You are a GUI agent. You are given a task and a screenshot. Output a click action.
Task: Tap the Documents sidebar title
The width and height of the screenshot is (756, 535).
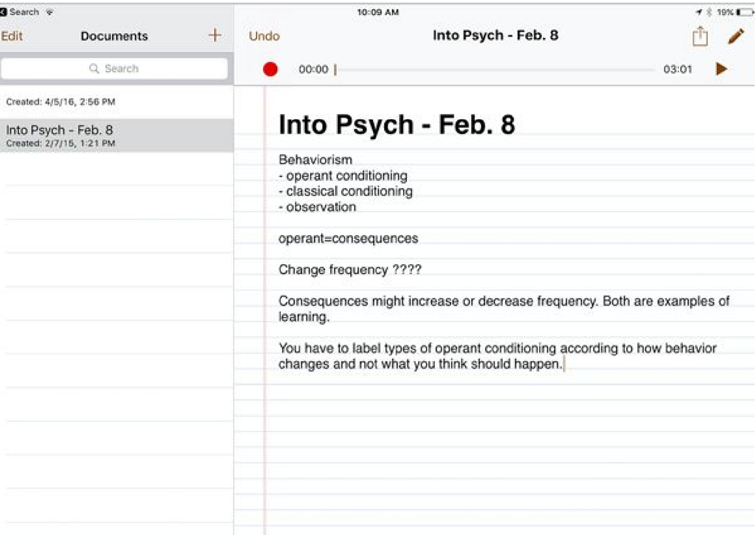click(x=114, y=36)
